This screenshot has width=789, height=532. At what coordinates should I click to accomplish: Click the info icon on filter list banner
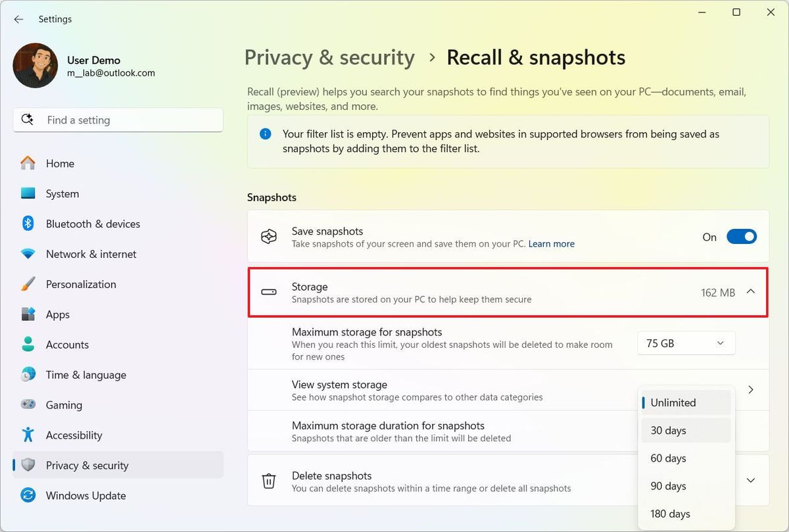265,133
